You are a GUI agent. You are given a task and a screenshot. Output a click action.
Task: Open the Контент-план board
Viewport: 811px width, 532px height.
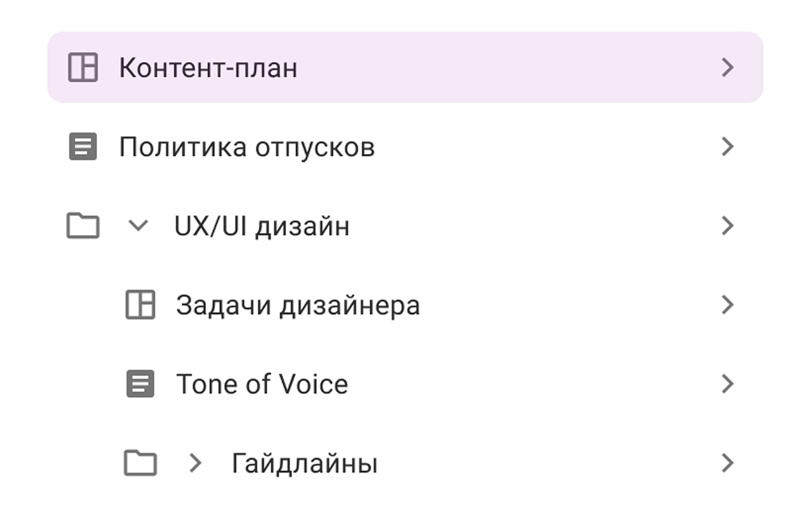tap(208, 68)
